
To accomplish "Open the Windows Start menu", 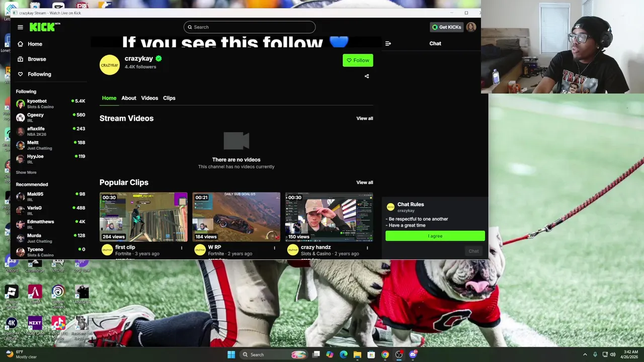I will click(231, 355).
